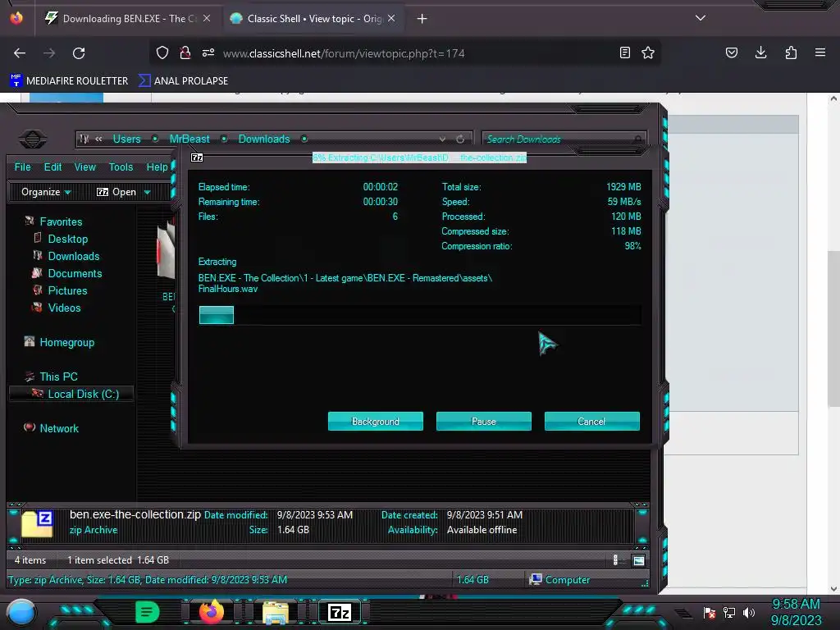
Task: Switch to Classic Shell View topic tab
Action: point(314,18)
